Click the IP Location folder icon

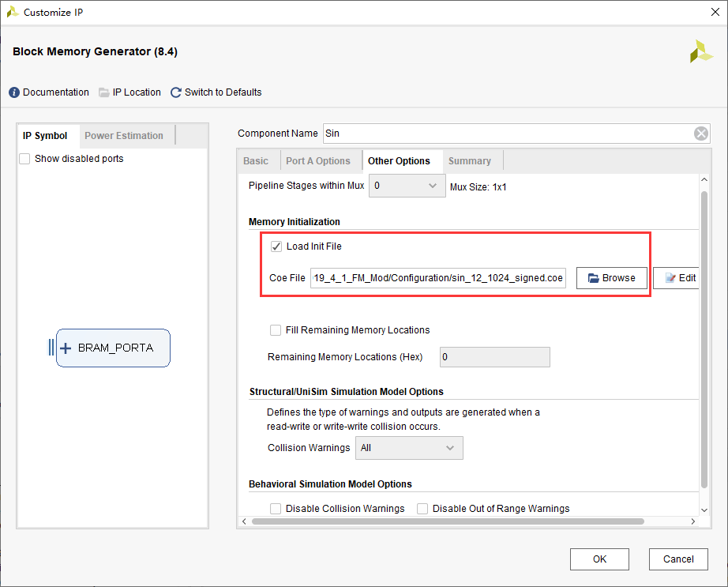tap(104, 92)
